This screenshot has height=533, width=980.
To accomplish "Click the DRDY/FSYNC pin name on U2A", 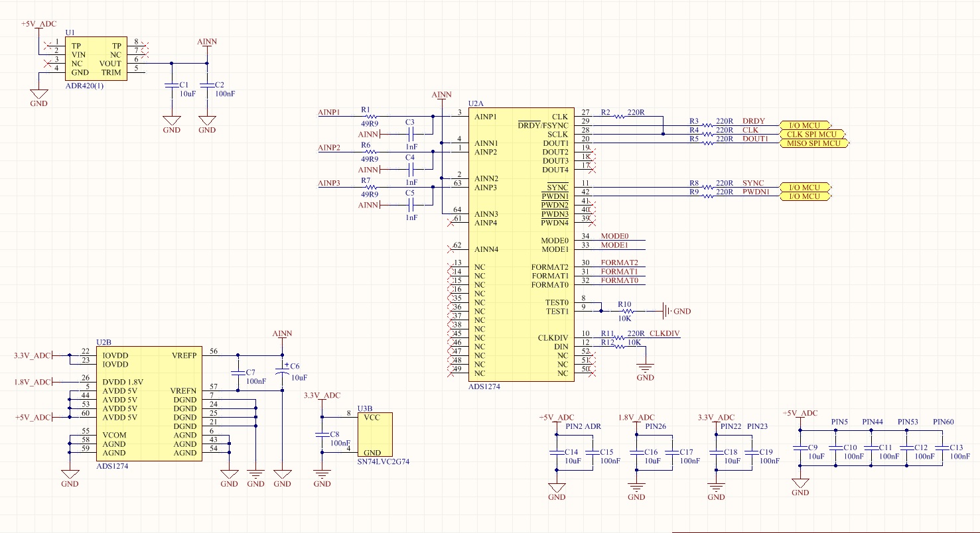I will click(543, 125).
